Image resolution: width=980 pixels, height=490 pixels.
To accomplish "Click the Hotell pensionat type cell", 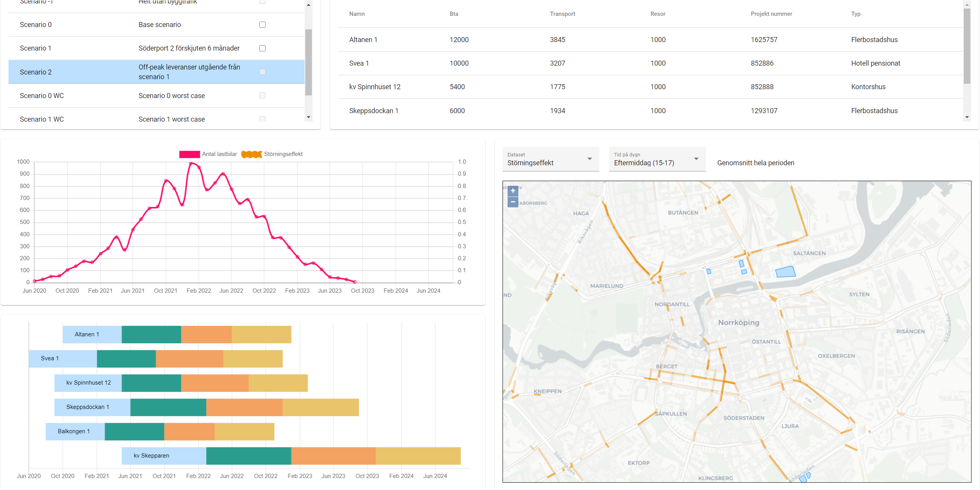I will (875, 63).
